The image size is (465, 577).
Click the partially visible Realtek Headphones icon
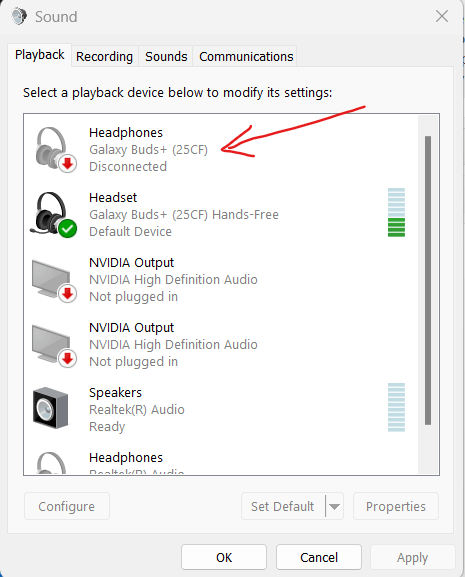[52, 463]
